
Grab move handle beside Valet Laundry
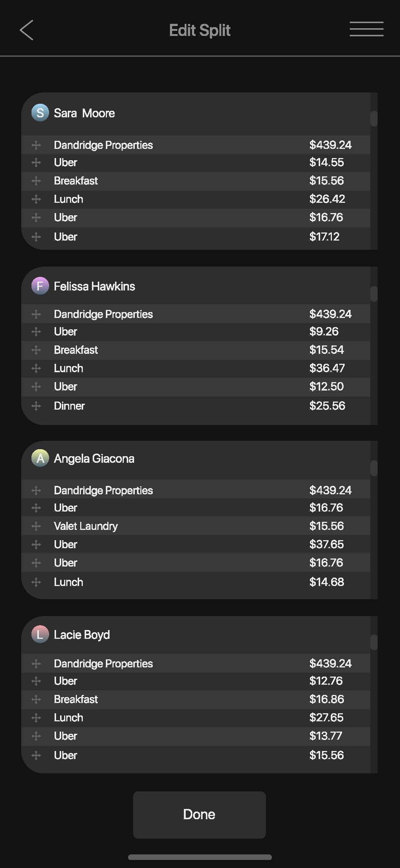36,526
